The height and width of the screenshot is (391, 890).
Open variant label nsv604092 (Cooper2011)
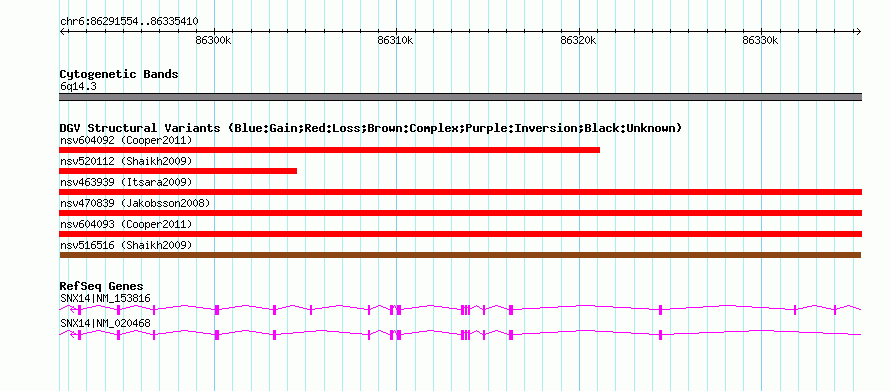(x=126, y=140)
